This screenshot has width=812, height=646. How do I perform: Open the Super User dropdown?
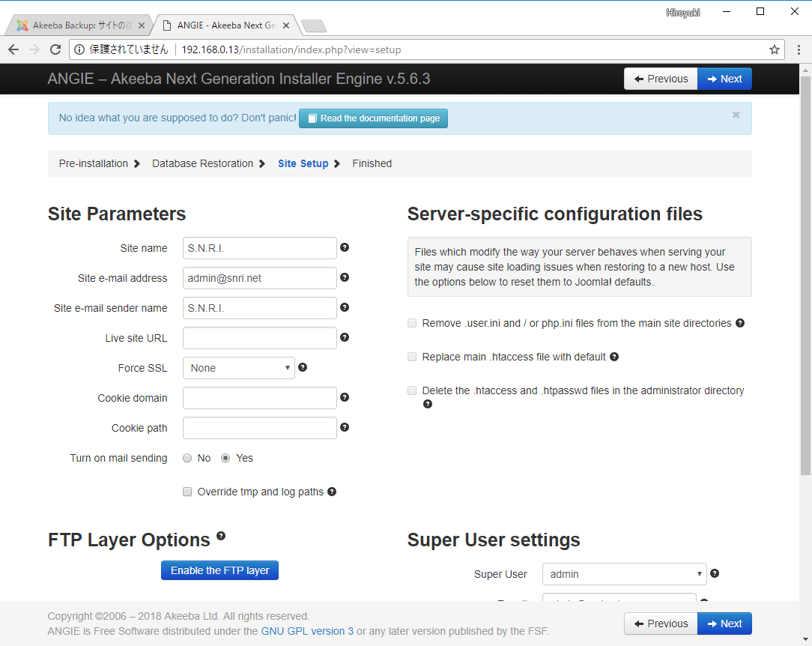point(625,574)
